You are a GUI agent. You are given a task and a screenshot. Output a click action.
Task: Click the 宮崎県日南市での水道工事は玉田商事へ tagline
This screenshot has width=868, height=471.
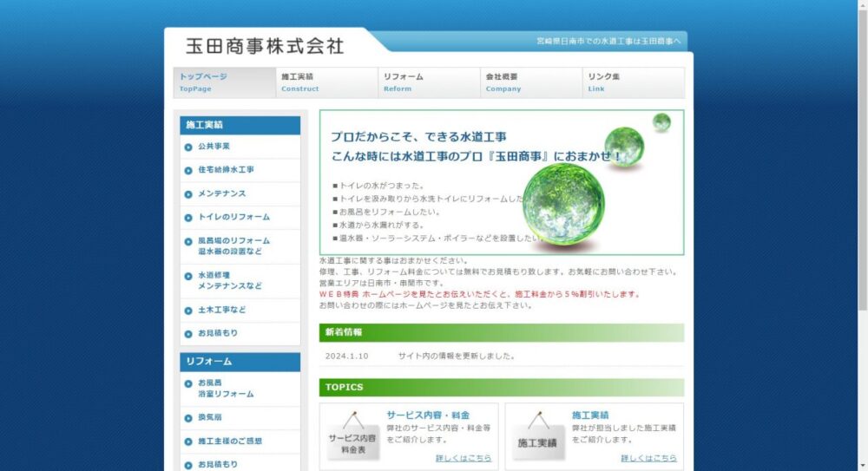[608, 41]
